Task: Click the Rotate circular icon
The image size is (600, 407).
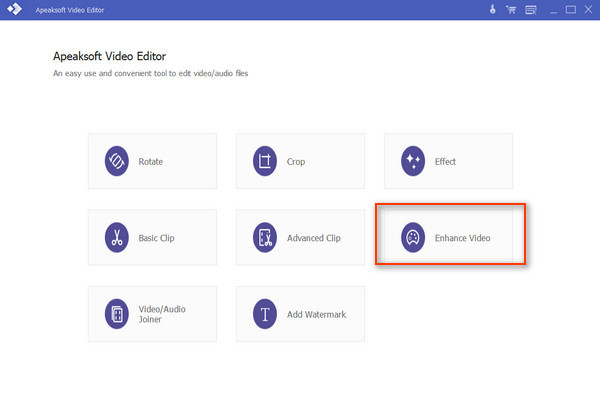Action: (x=117, y=161)
